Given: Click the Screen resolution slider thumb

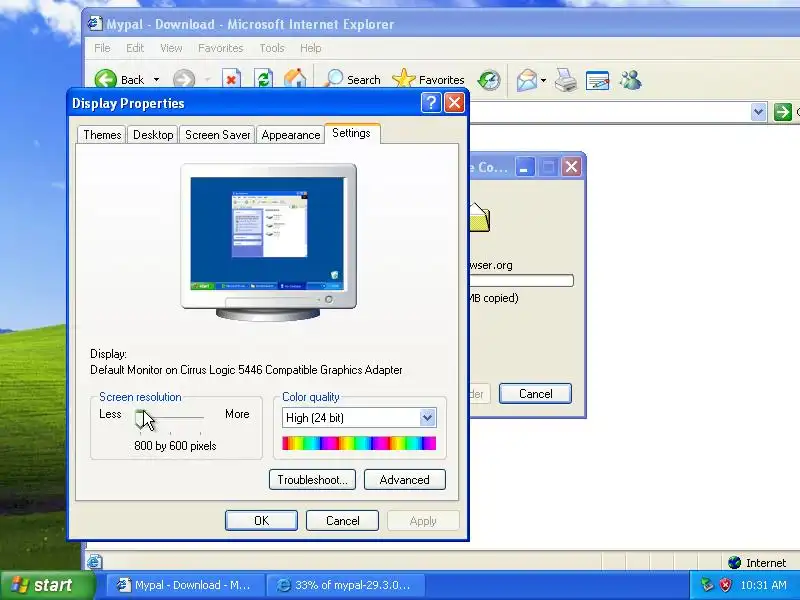Looking at the screenshot, I should (141, 418).
